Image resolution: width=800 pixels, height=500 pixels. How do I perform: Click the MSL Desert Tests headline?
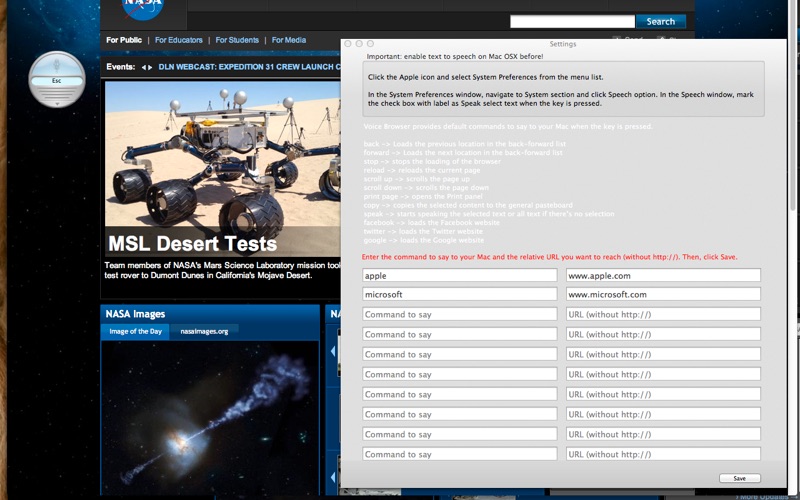point(192,243)
